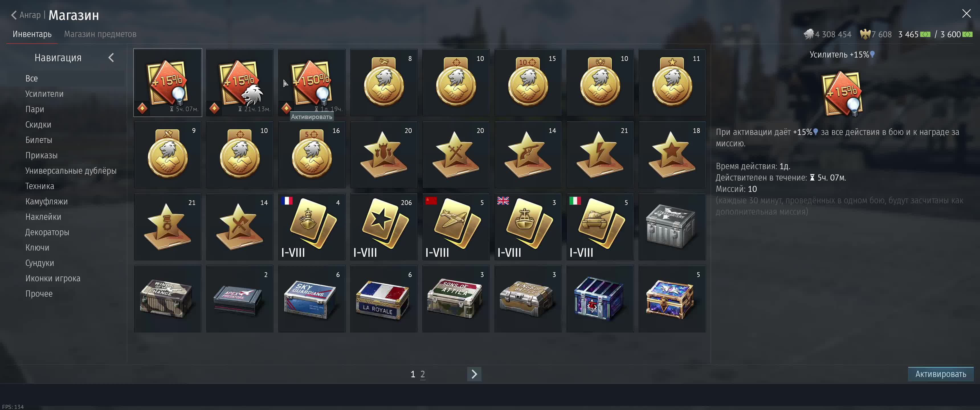This screenshot has height=410, width=980.
Task: Select the Italian tank backup card
Action: pos(600,227)
